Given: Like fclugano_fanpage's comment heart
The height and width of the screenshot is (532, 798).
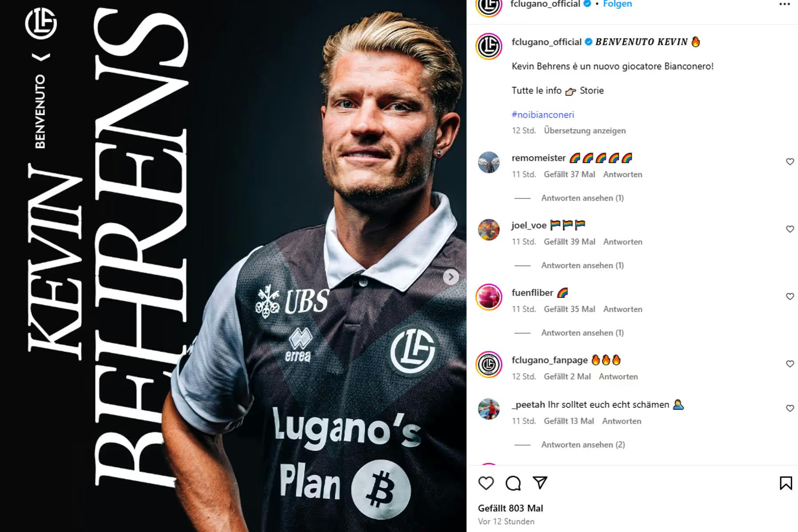Looking at the screenshot, I should tap(790, 364).
